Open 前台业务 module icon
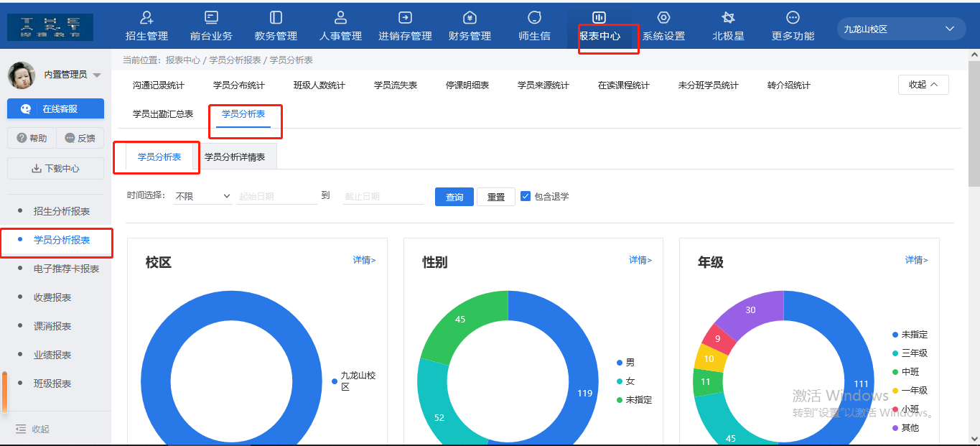980x446 pixels. pos(211,17)
